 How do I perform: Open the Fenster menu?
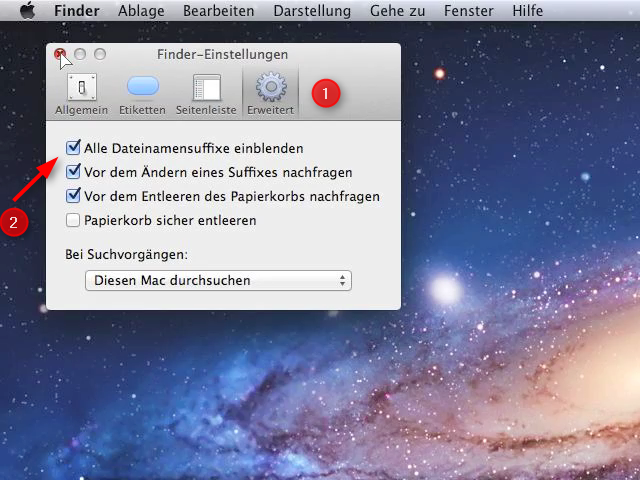tap(469, 11)
